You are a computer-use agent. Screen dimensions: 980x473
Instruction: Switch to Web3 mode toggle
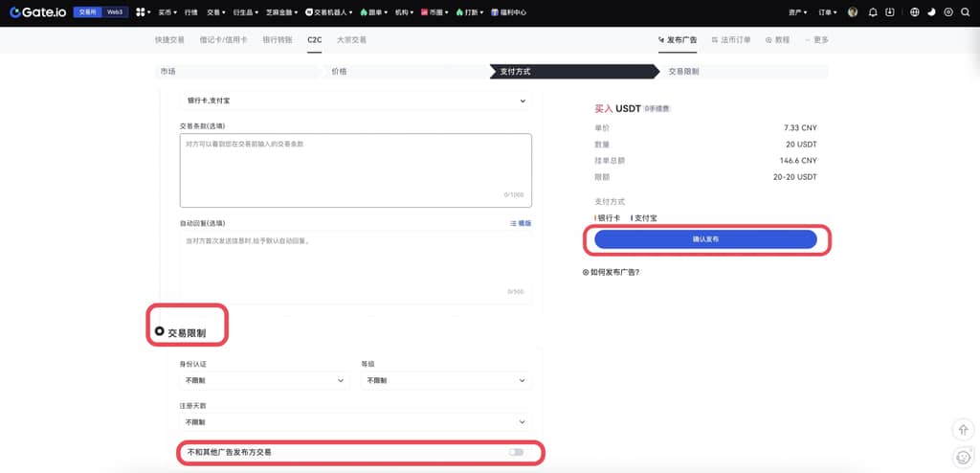click(115, 12)
